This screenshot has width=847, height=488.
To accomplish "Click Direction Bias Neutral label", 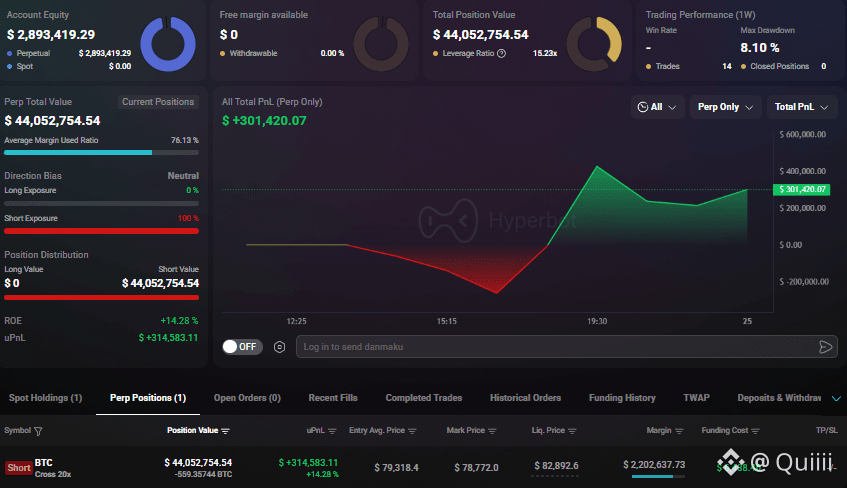I will point(183,176).
